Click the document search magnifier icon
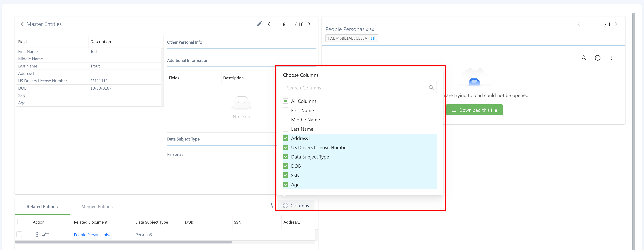Image resolution: width=644 pixels, height=250 pixels. [x=584, y=58]
